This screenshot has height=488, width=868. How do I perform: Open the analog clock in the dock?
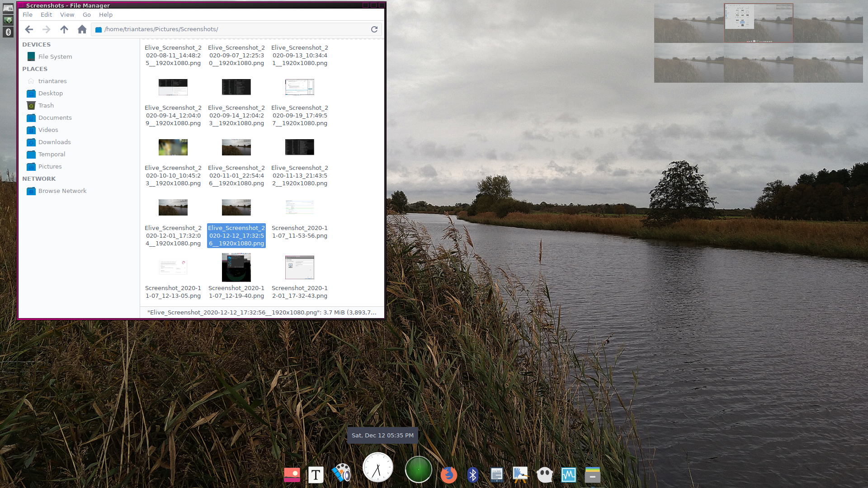click(377, 467)
